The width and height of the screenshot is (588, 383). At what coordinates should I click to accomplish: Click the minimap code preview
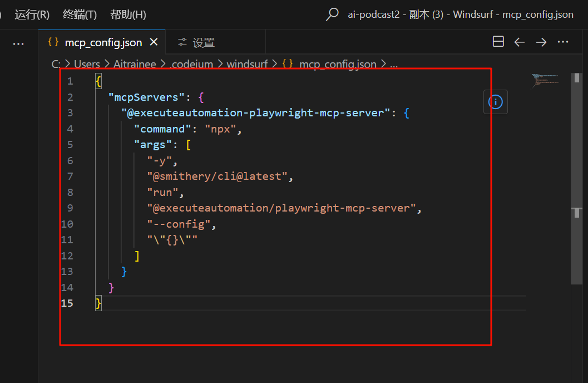pos(544,81)
